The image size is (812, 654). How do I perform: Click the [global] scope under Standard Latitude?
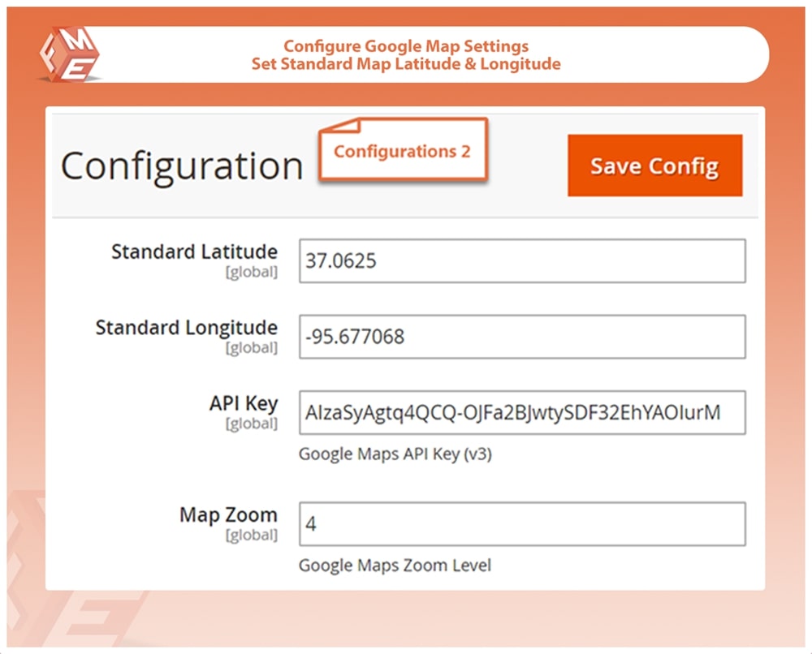click(x=251, y=273)
